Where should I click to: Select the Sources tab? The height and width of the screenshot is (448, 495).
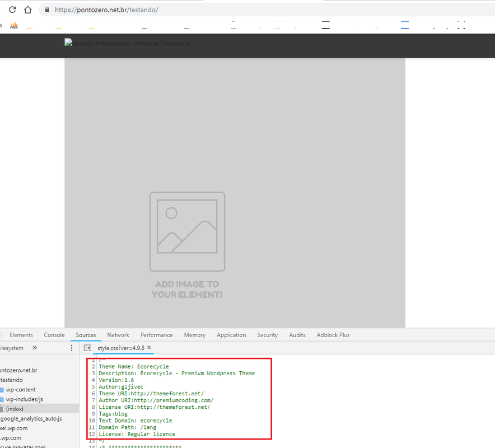click(x=86, y=335)
